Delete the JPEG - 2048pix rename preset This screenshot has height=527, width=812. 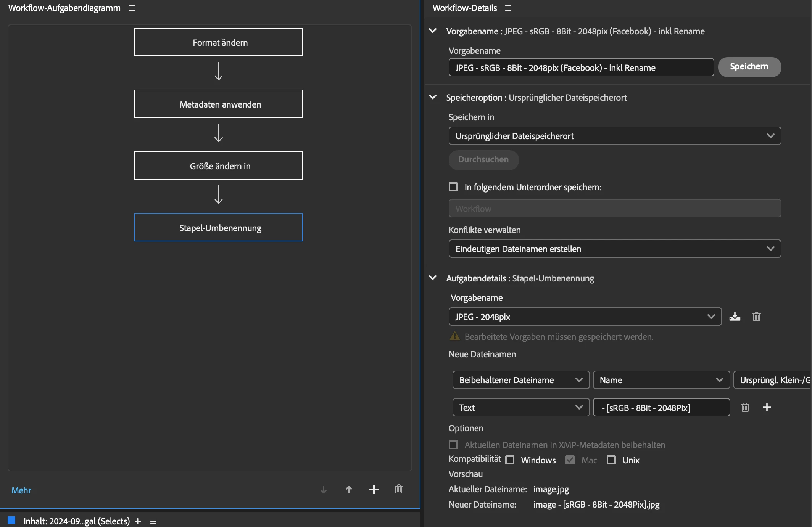point(756,317)
